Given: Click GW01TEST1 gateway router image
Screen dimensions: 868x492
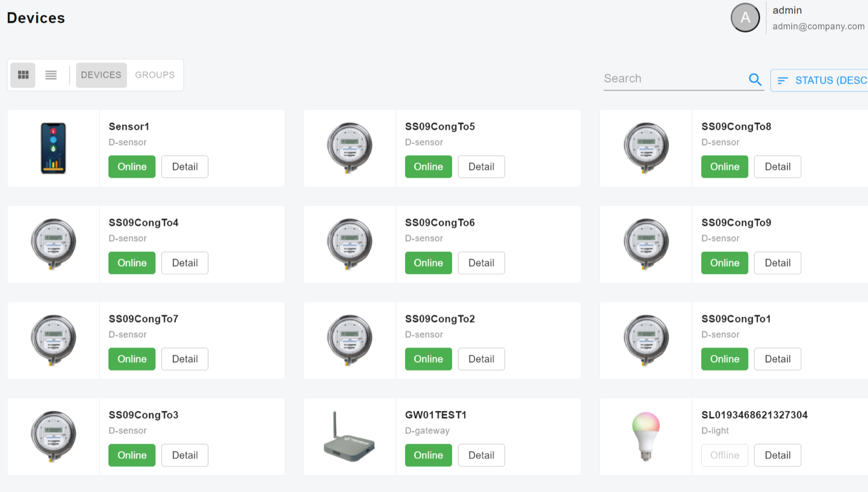Looking at the screenshot, I should pos(349,437).
